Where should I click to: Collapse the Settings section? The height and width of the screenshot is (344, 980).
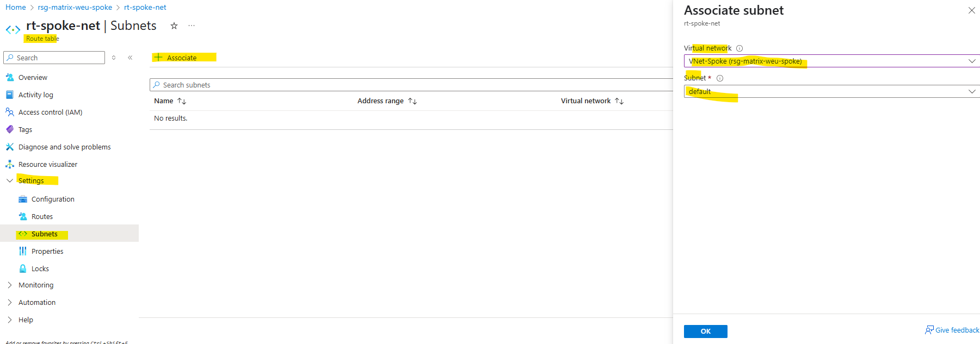10,180
